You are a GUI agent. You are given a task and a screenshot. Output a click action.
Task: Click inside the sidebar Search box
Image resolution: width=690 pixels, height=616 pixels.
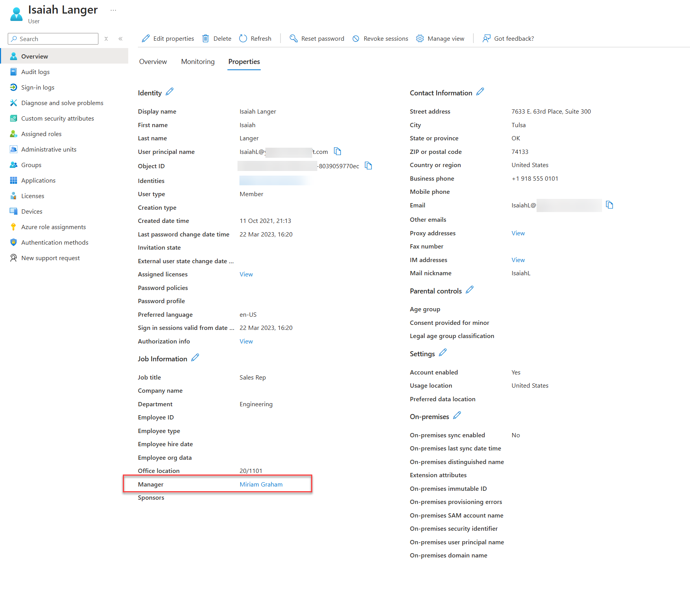[53, 39]
